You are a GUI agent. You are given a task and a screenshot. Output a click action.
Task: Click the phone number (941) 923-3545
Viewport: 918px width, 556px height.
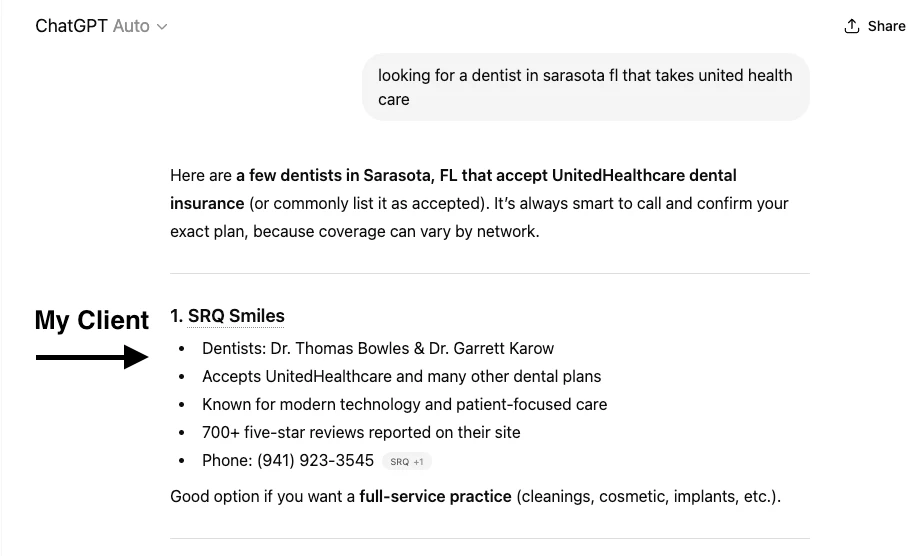tap(315, 460)
